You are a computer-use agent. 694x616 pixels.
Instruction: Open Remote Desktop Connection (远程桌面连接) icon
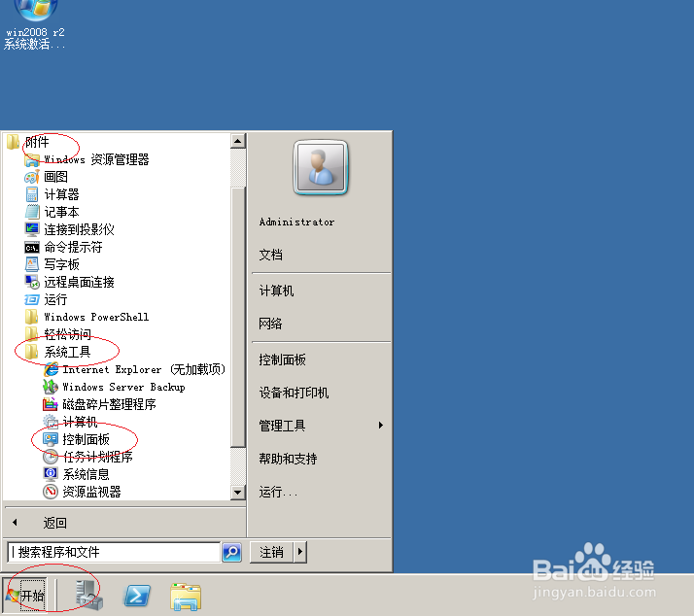[x=32, y=282]
